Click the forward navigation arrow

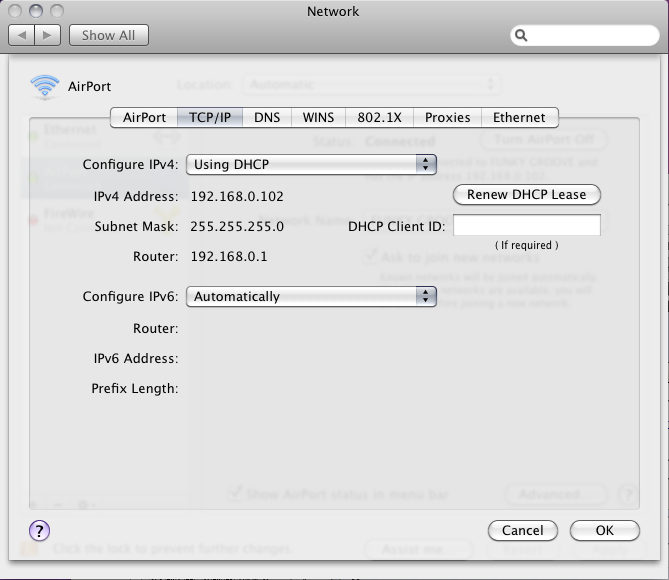tap(47, 35)
